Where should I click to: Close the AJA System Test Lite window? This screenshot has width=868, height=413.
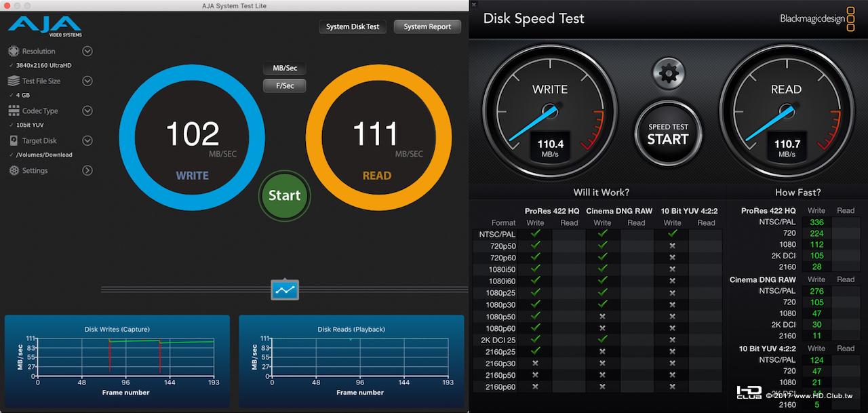(x=7, y=6)
